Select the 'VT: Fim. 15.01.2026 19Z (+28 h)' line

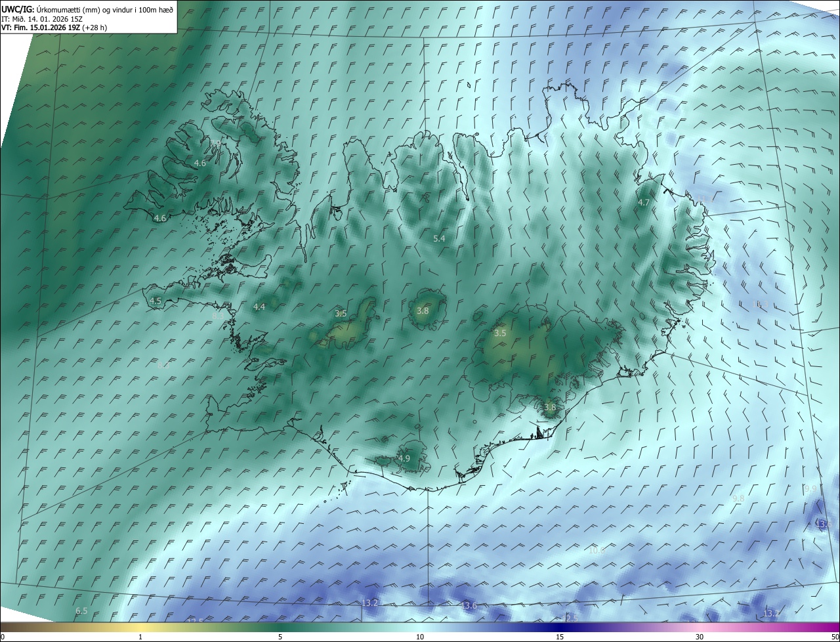[x=54, y=28]
